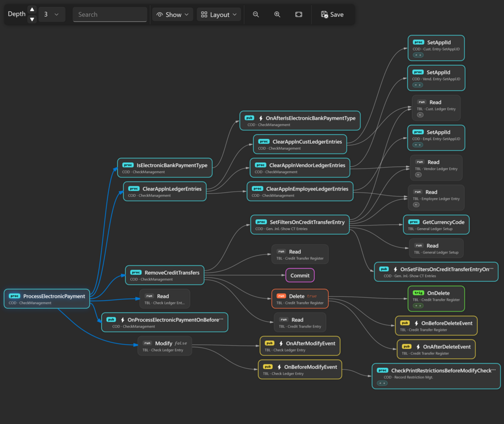
Task: Select the ClearApplnVendorLedgerEntries node
Action: tap(300, 168)
